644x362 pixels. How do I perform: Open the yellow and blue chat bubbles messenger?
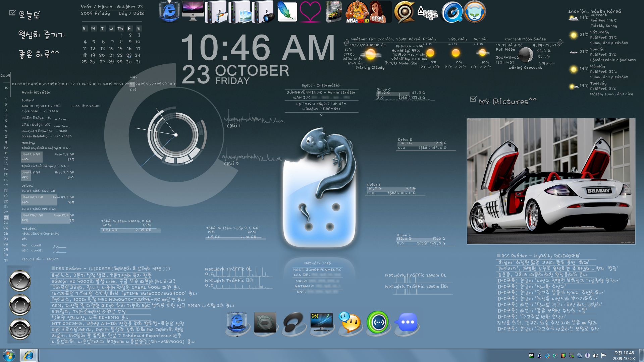(x=350, y=322)
